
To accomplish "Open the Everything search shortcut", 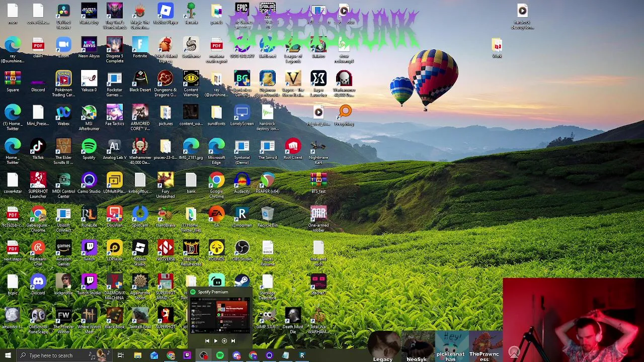I will (345, 116).
